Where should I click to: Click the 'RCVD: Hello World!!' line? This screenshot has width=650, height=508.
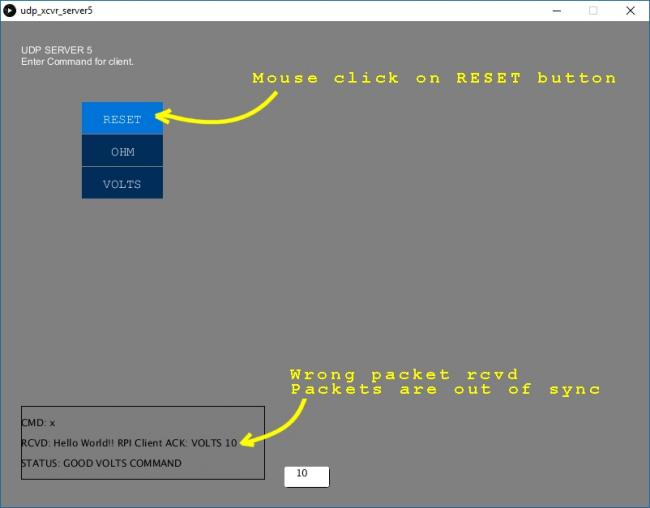(x=129, y=443)
